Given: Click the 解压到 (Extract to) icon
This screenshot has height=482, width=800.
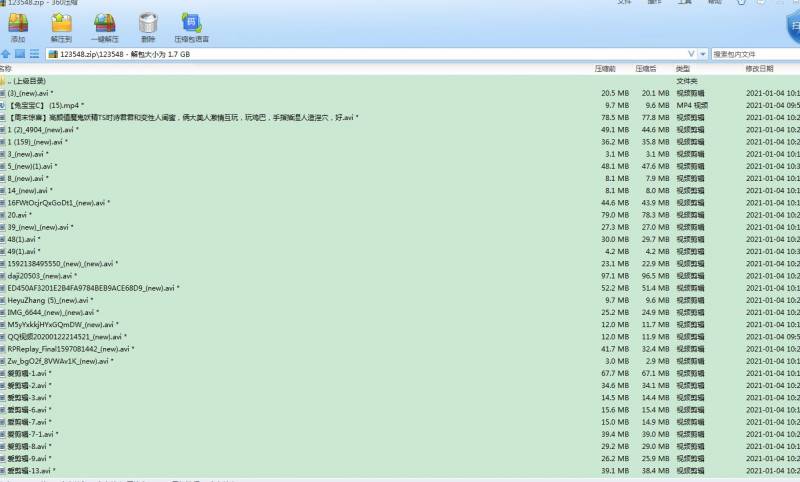Looking at the screenshot, I should pyautogui.click(x=60, y=26).
